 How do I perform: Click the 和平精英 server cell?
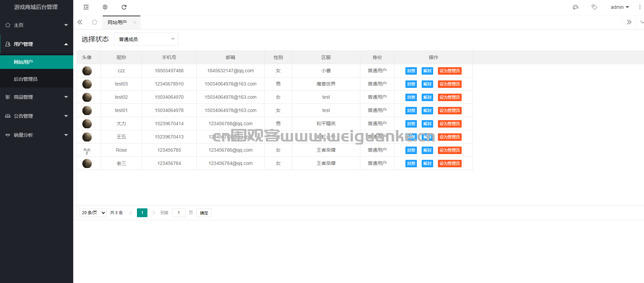(326, 124)
